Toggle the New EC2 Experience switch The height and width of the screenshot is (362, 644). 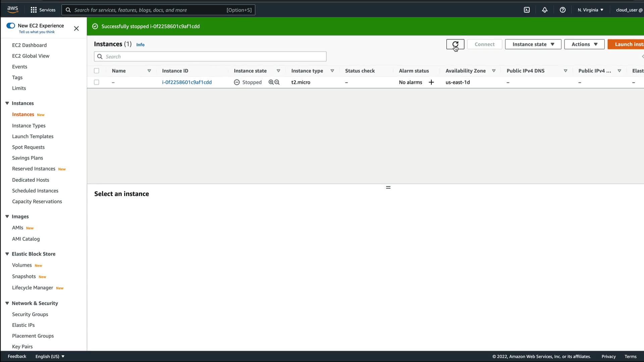tap(11, 25)
